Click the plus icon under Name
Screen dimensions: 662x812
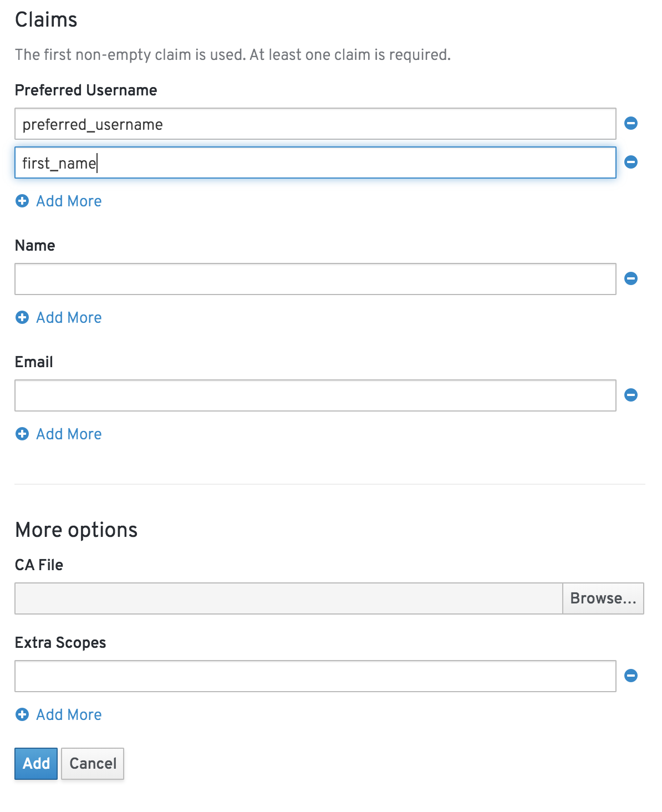[22, 317]
